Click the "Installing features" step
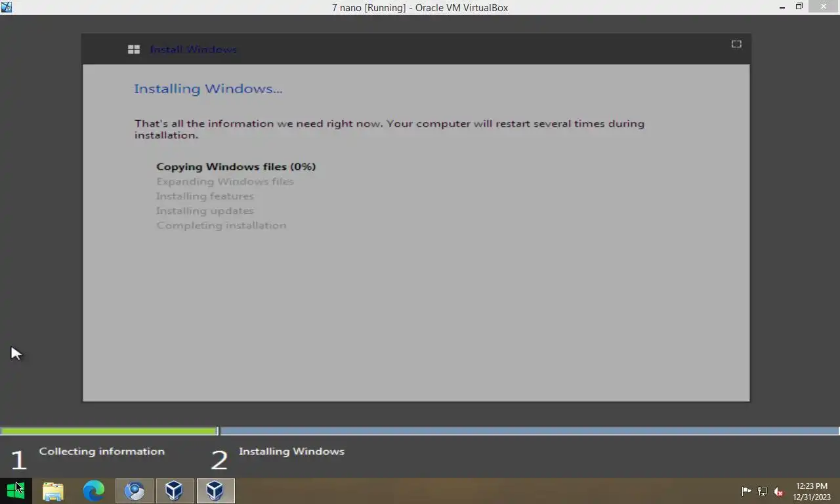 coord(205,196)
